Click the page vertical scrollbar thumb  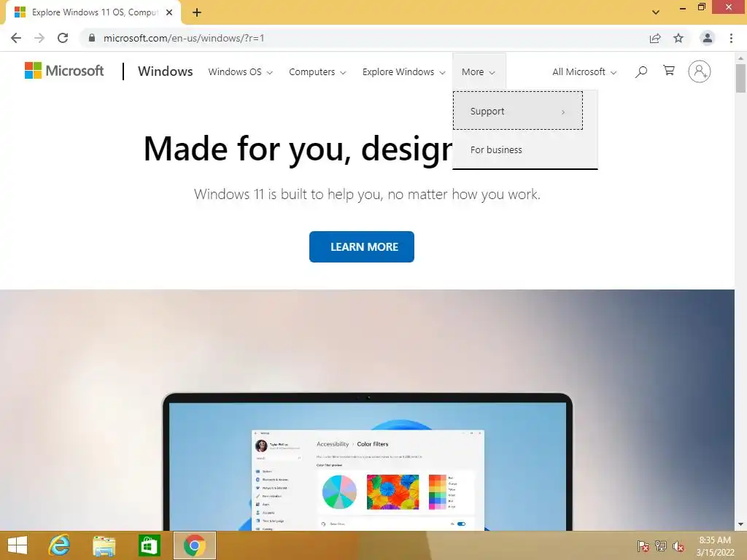tap(740, 77)
